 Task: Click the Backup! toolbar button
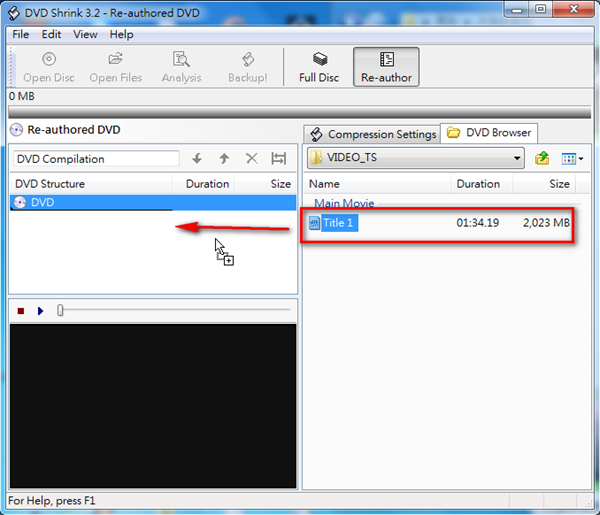point(248,67)
